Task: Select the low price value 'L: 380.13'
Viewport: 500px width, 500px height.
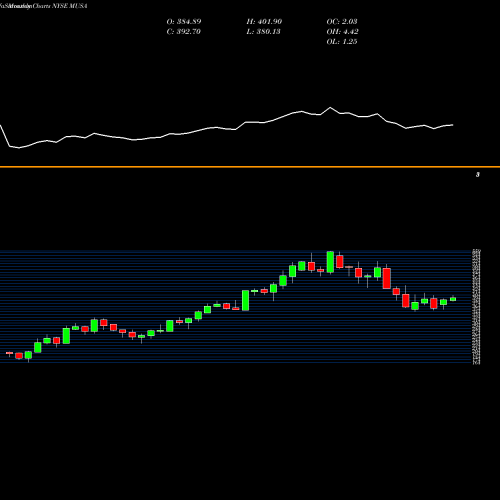Action: point(263,32)
